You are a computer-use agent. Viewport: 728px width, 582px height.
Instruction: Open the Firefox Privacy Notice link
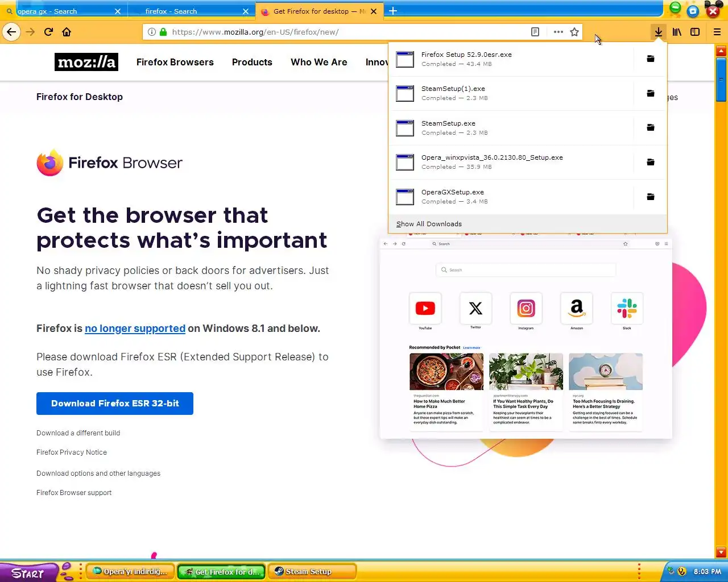pos(72,452)
